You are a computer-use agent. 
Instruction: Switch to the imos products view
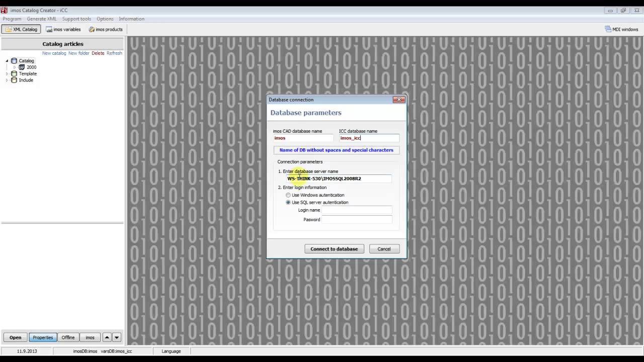[x=106, y=30]
